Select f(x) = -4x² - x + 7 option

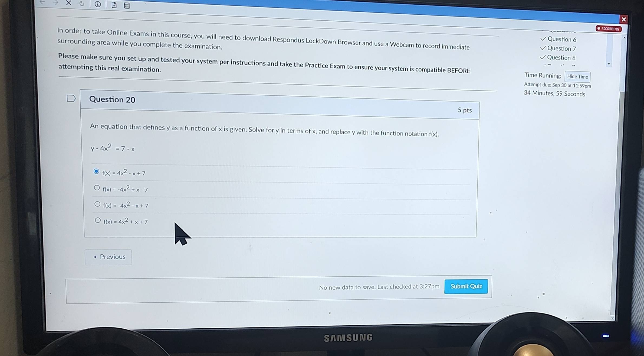tap(96, 206)
